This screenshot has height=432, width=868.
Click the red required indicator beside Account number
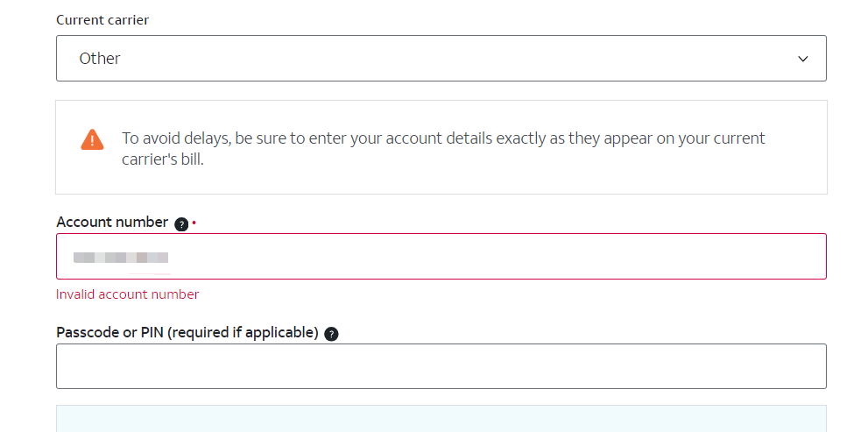(x=194, y=223)
